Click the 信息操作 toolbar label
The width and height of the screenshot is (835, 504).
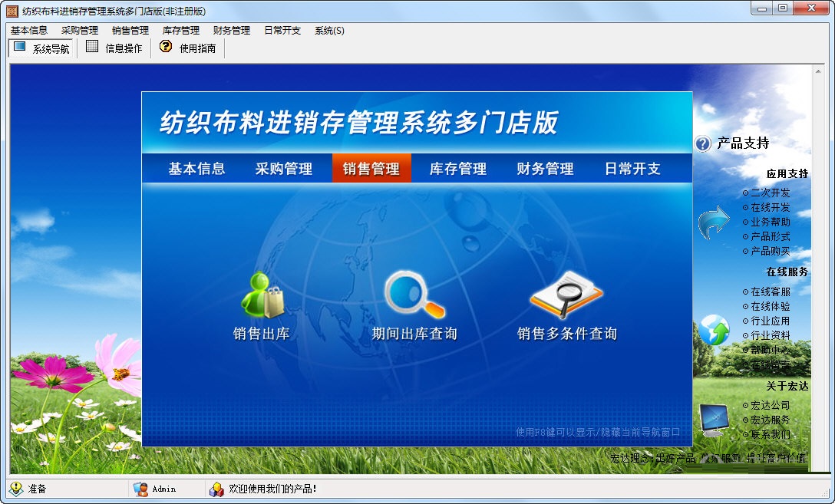click(124, 48)
